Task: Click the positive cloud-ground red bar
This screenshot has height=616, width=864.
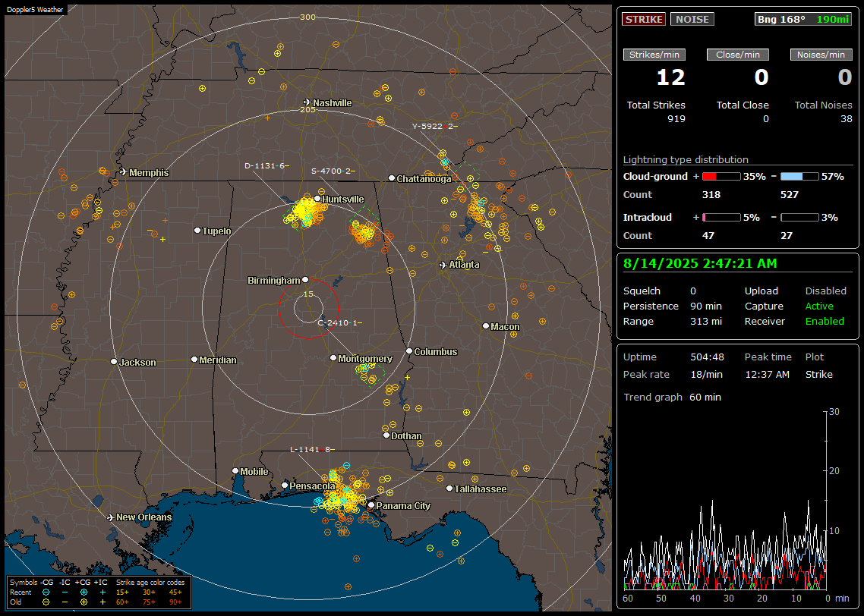Action: [721, 177]
